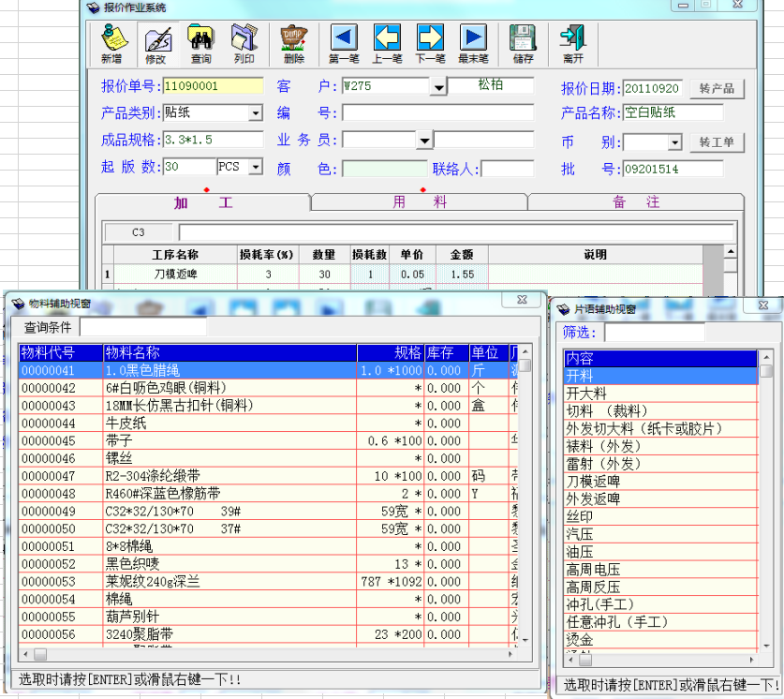The image size is (784, 699).
Task: Switch to the 备注 tab
Action: (x=636, y=202)
